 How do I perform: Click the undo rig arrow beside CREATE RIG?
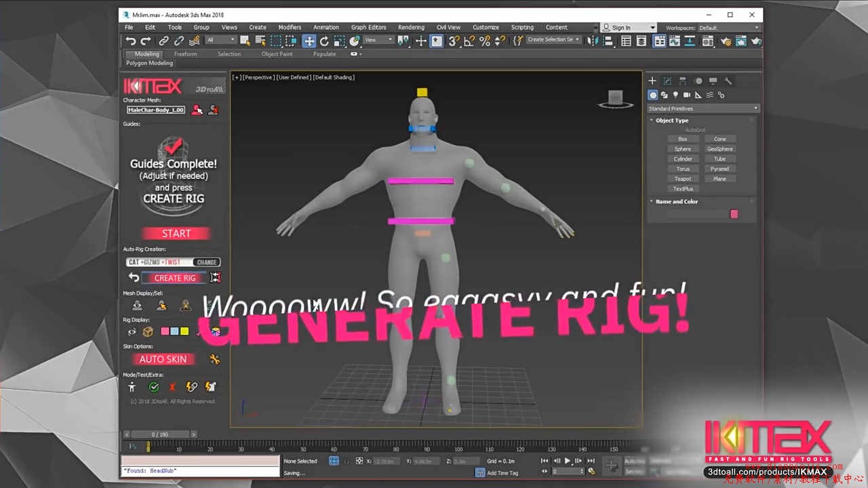point(134,277)
